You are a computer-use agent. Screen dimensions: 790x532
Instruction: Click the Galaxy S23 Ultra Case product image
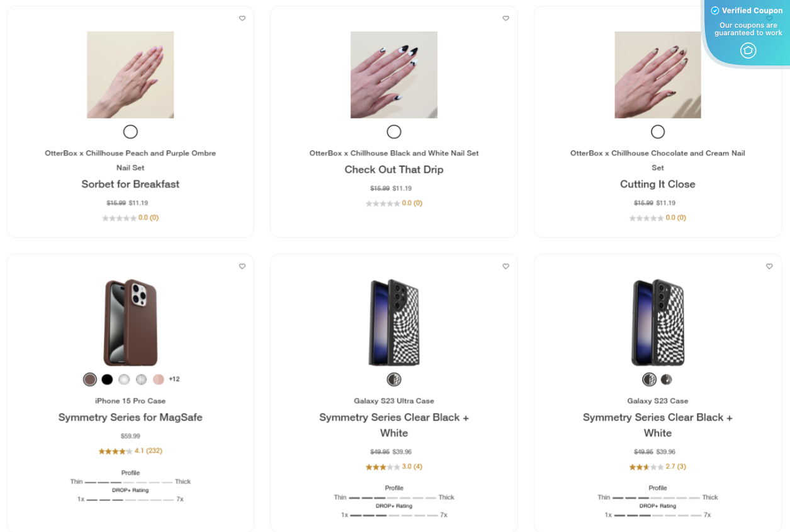tap(394, 324)
